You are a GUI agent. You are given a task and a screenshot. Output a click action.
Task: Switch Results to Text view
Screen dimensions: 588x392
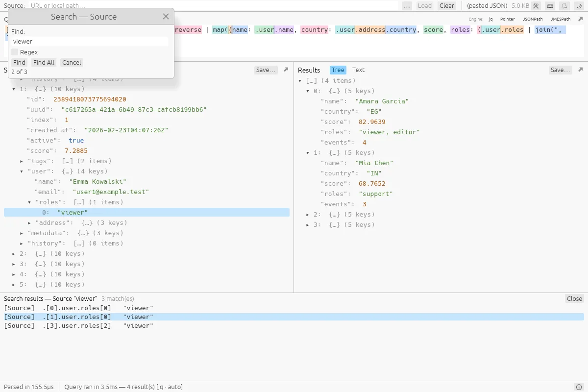(x=358, y=70)
